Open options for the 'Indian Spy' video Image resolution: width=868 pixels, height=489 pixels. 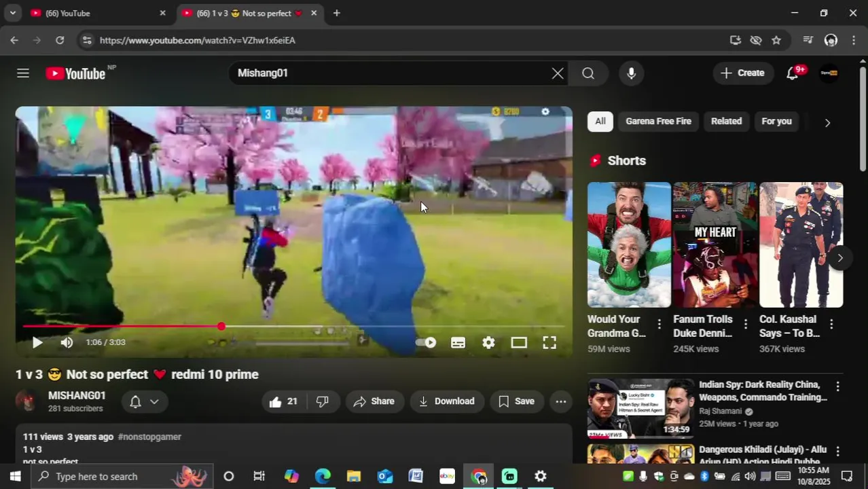[837, 386]
